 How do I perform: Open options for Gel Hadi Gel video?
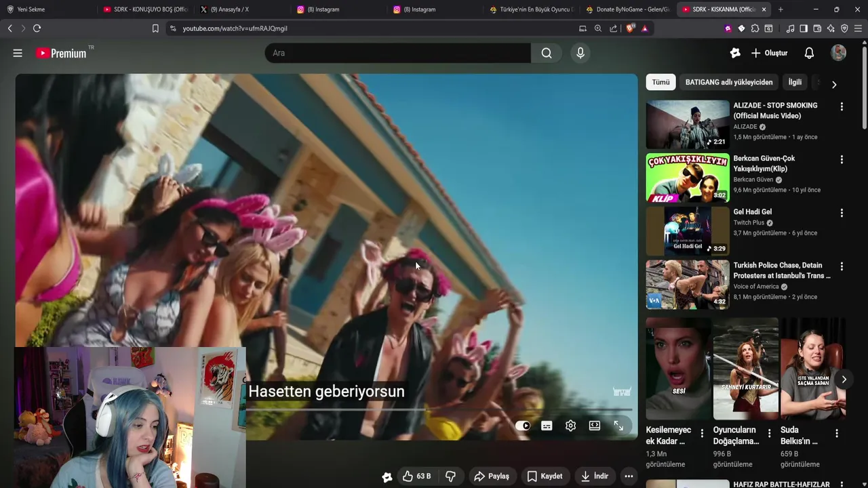[842, 213]
